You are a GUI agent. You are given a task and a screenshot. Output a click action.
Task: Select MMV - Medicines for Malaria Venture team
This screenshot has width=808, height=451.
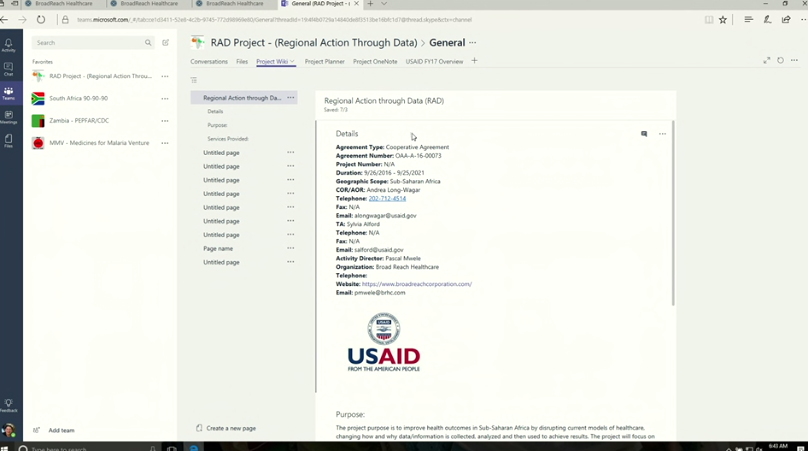coord(100,143)
